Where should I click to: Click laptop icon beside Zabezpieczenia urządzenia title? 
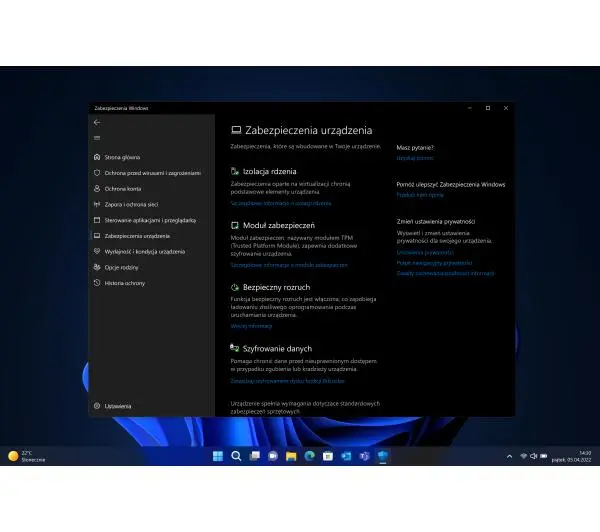236,130
